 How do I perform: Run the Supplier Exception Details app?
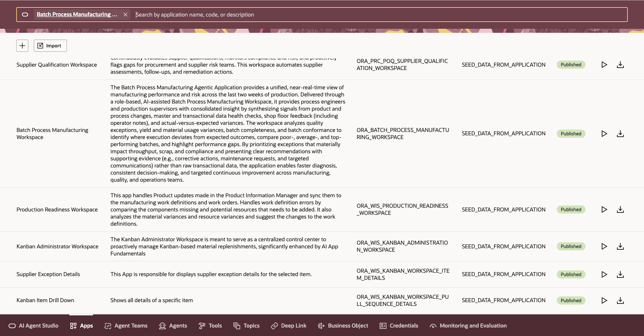point(604,274)
